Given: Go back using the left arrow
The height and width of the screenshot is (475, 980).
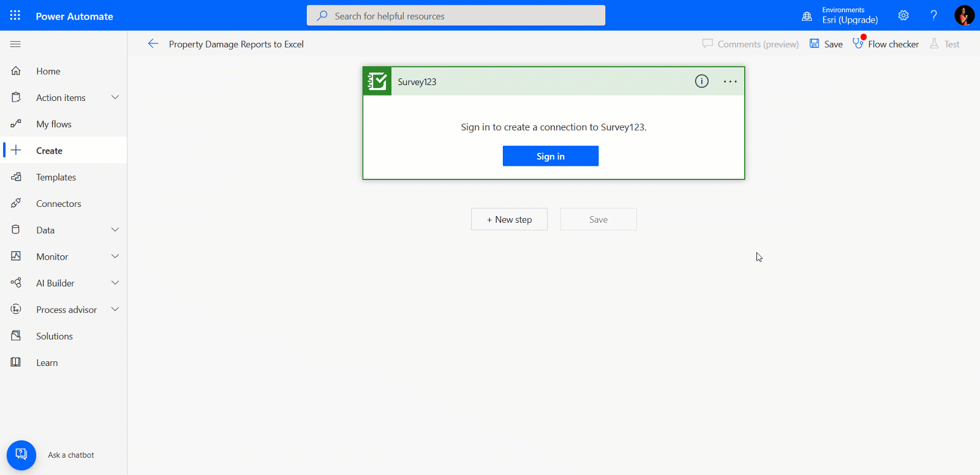Looking at the screenshot, I should pos(153,43).
